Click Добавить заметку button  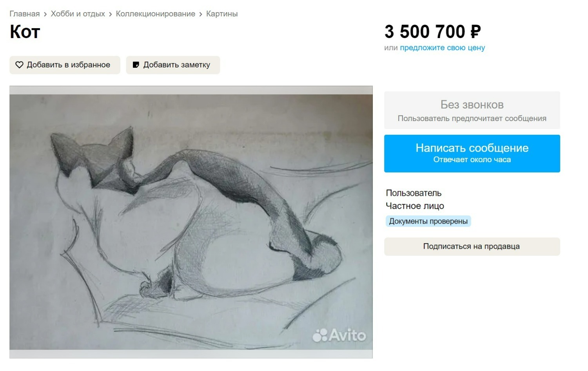click(x=173, y=65)
